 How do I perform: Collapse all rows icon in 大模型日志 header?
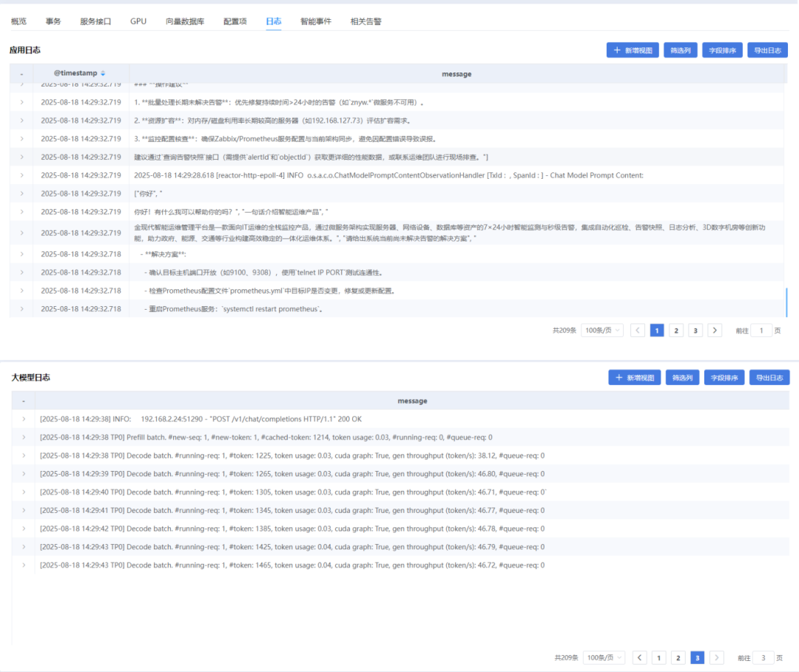pos(23,401)
